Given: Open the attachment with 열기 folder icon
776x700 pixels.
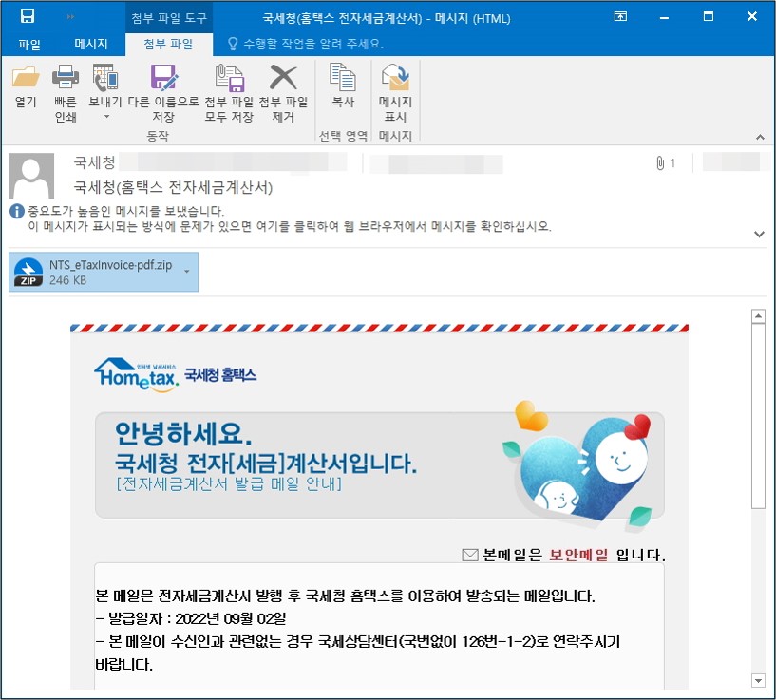Looking at the screenshot, I should tap(26, 78).
